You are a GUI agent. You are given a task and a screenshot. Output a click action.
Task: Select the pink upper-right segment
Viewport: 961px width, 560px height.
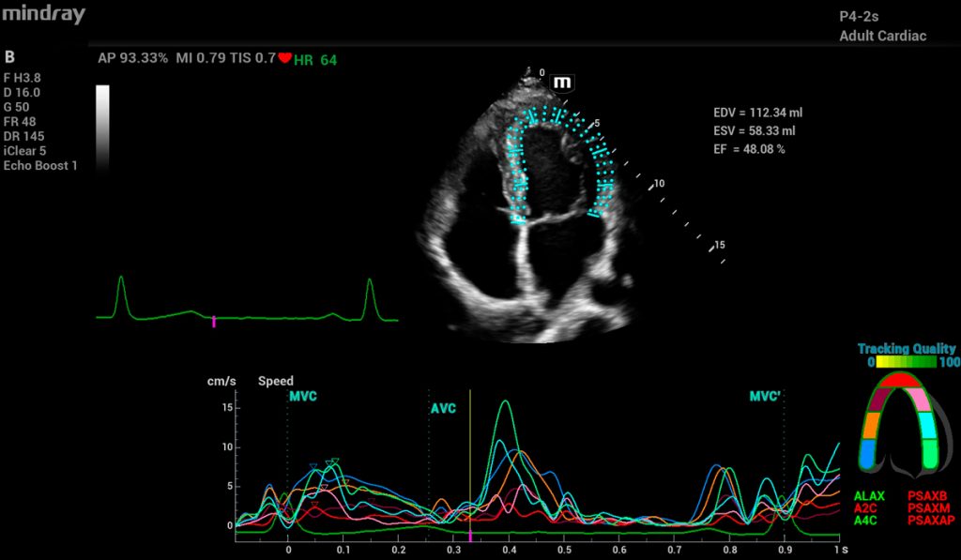point(923,400)
